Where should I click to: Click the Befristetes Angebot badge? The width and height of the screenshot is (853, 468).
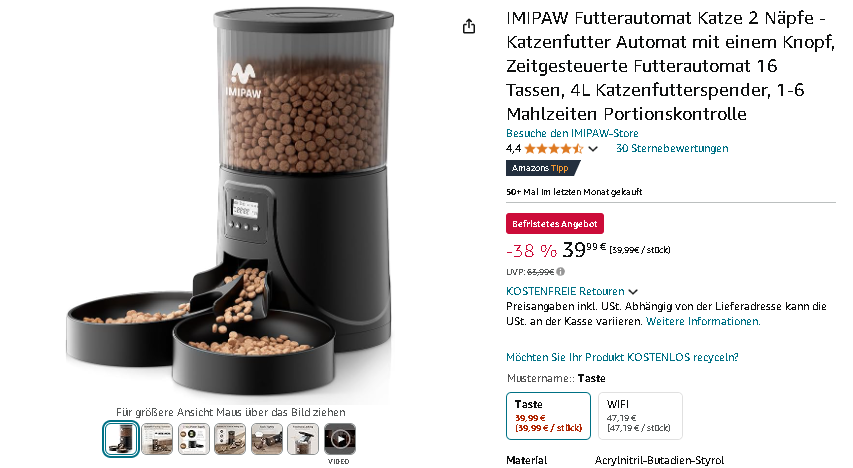554,224
